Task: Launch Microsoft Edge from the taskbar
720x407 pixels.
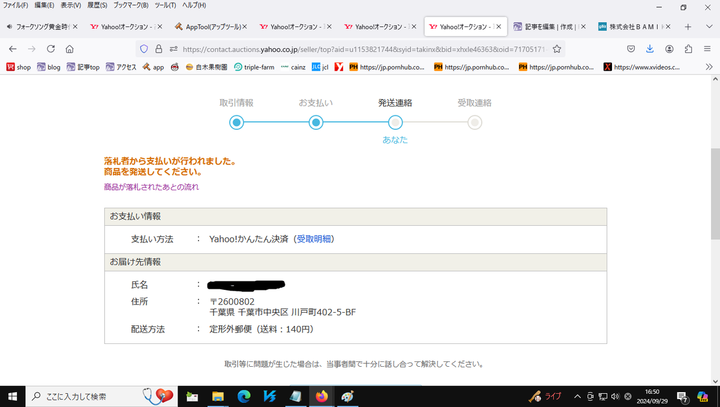Action: coord(243,396)
